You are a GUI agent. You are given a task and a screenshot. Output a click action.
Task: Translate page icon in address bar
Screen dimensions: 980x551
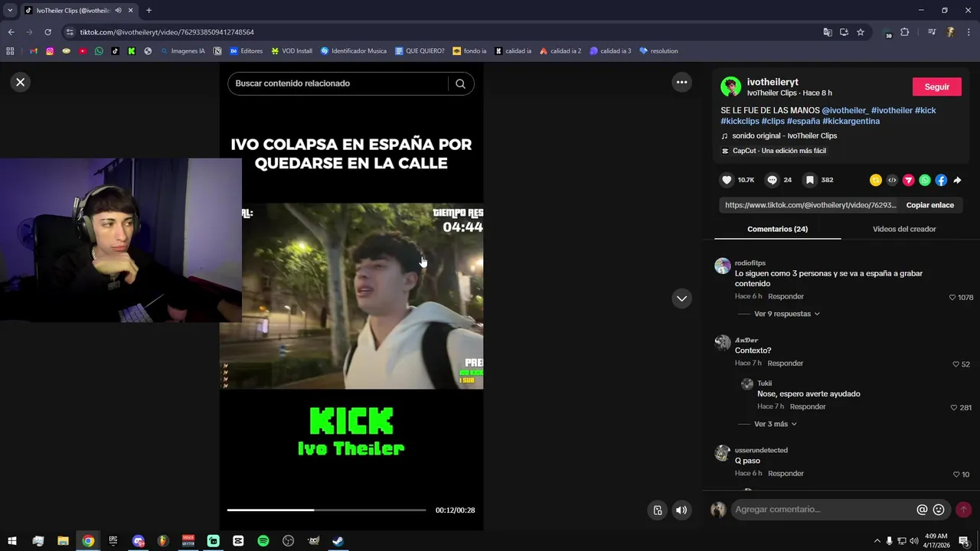[x=827, y=32]
